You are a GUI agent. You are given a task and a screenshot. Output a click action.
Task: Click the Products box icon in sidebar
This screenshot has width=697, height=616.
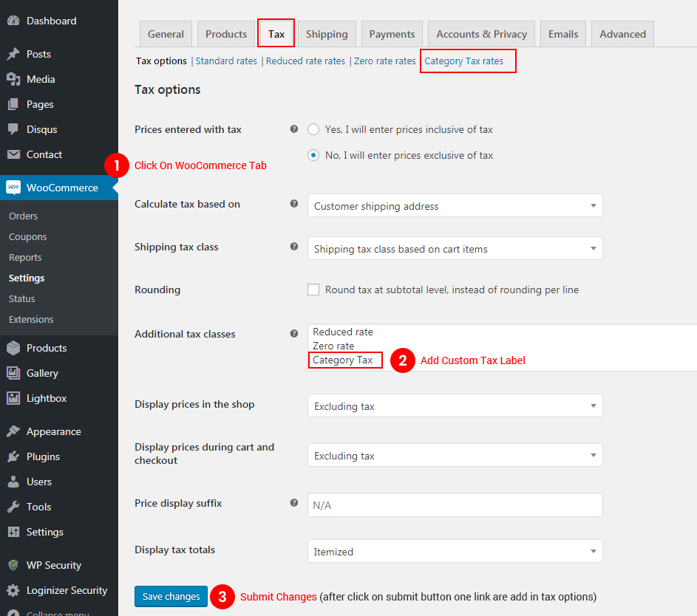(13, 348)
